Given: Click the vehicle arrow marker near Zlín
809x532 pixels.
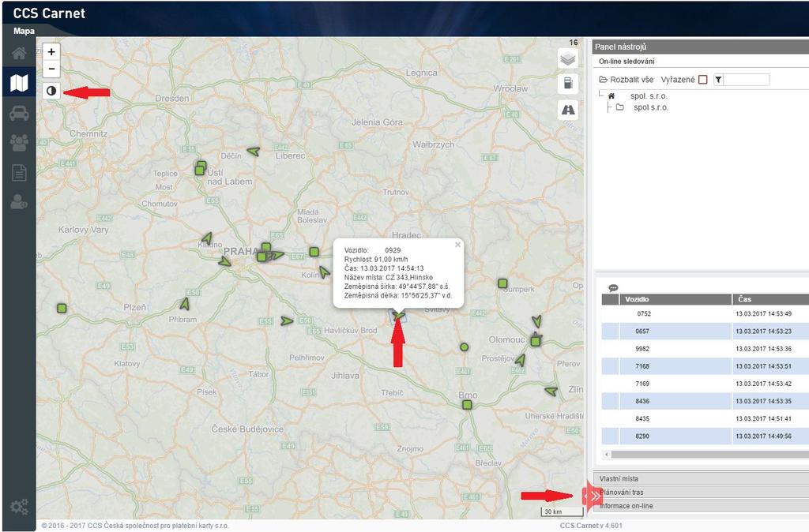Looking at the screenshot, I should 551,392.
